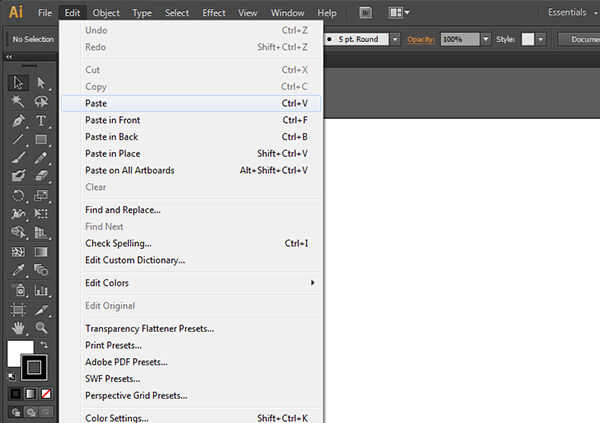The width and height of the screenshot is (600, 423).
Task: Select the Lasso tool
Action: [x=41, y=101]
